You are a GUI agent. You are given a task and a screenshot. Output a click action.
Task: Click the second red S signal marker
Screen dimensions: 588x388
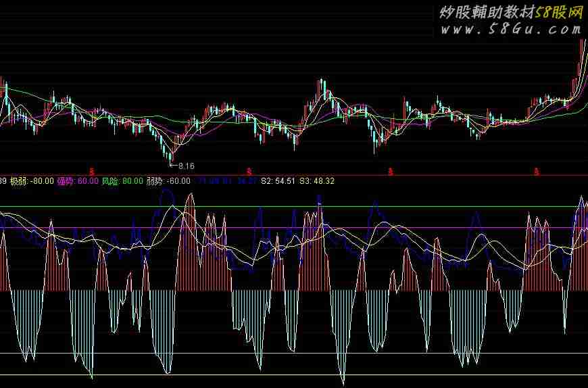249,171
